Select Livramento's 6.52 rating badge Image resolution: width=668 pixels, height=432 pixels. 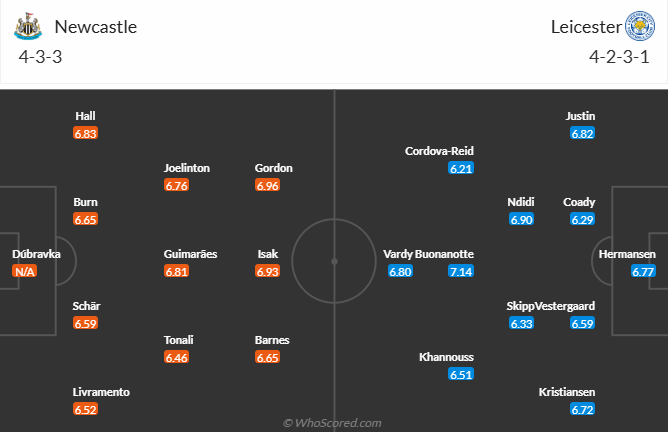point(86,409)
